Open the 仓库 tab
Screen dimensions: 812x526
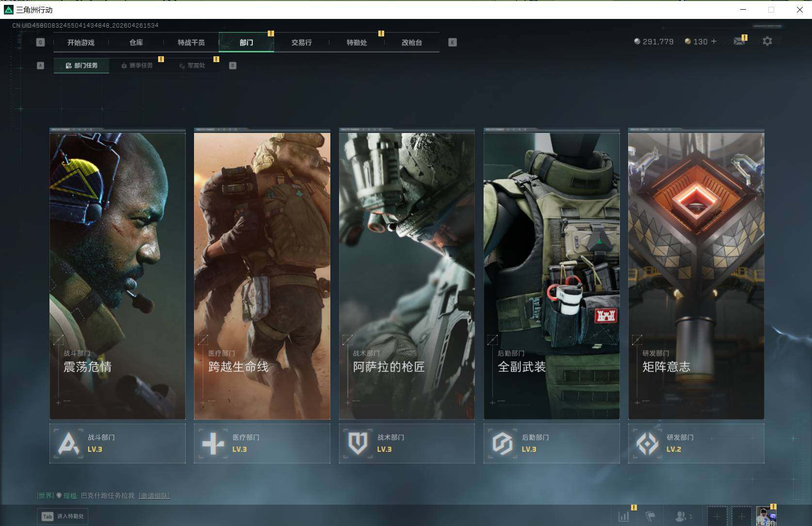pos(136,43)
